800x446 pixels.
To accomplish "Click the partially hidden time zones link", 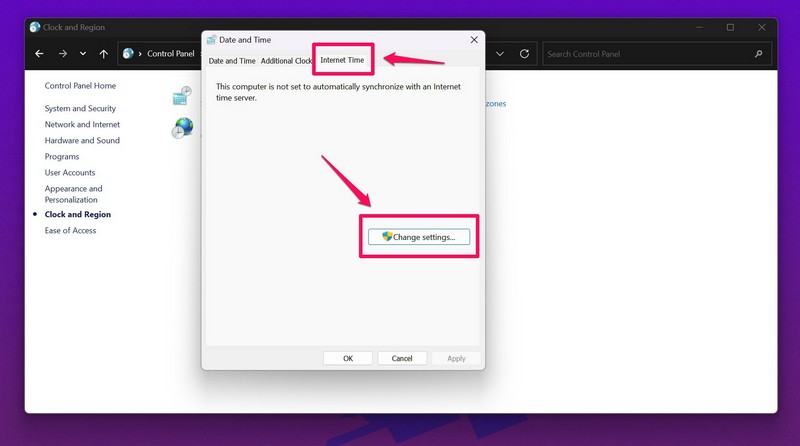I will (495, 104).
